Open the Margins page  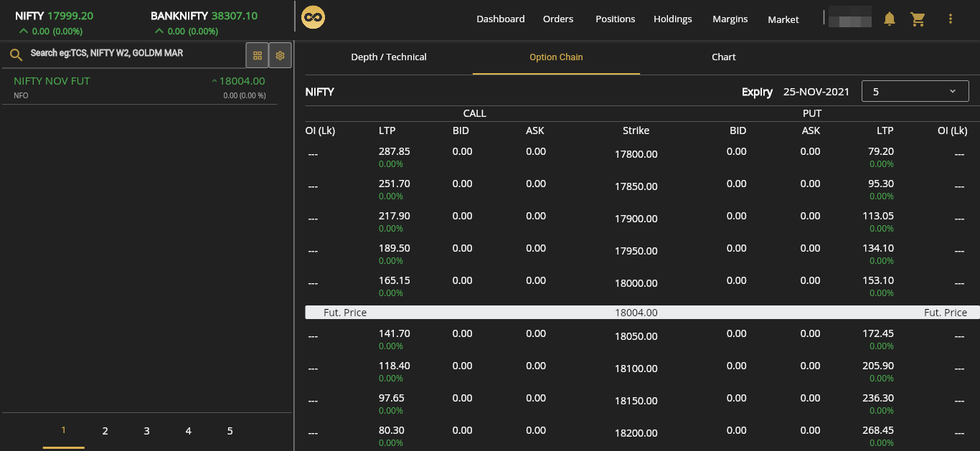coord(730,19)
